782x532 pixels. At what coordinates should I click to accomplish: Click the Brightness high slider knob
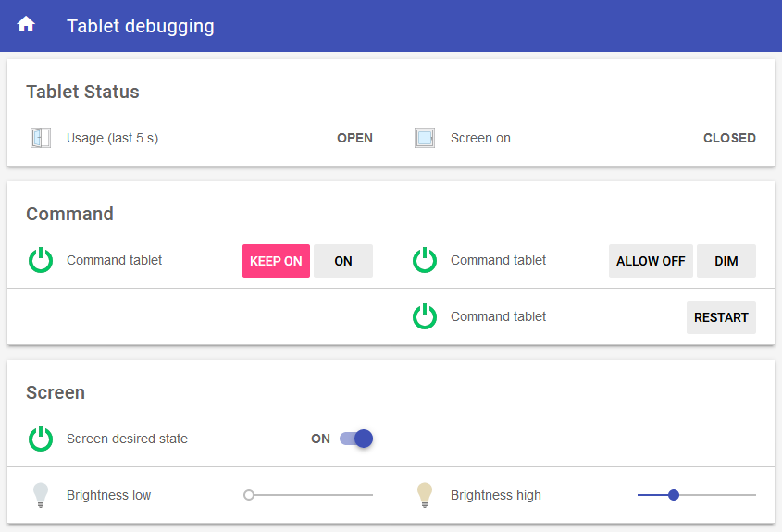pyautogui.click(x=674, y=495)
